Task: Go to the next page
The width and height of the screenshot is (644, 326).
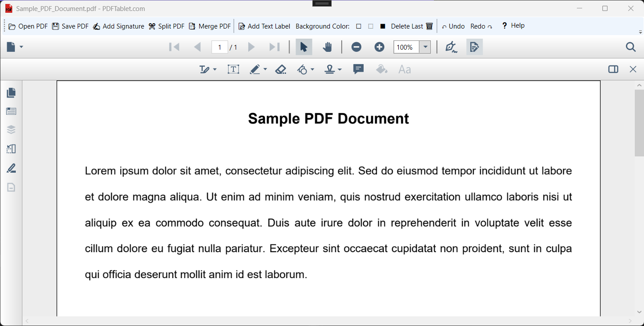Action: tap(251, 47)
